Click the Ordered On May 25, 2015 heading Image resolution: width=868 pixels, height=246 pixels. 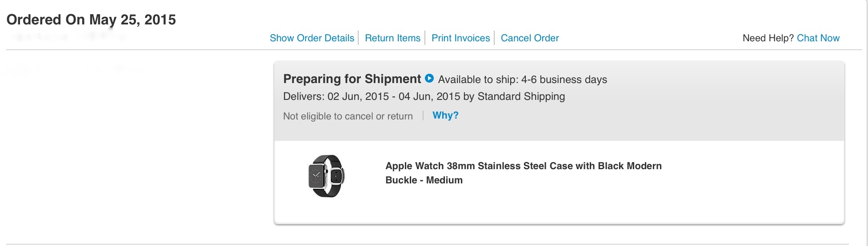pyautogui.click(x=91, y=20)
